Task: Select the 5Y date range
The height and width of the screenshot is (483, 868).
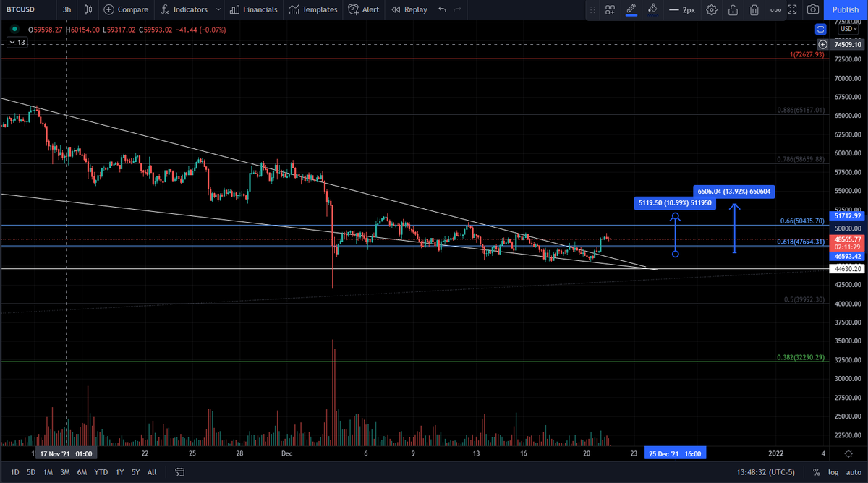Action: tap(135, 472)
